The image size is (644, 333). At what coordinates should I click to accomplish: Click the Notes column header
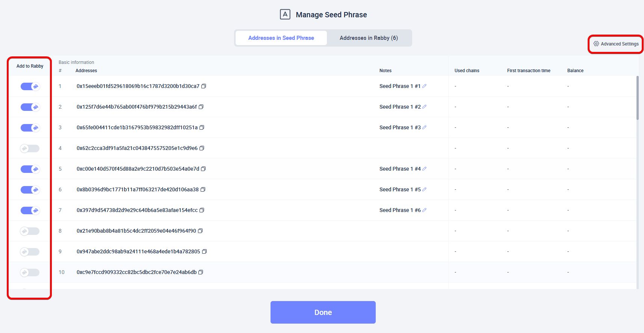click(x=385, y=71)
